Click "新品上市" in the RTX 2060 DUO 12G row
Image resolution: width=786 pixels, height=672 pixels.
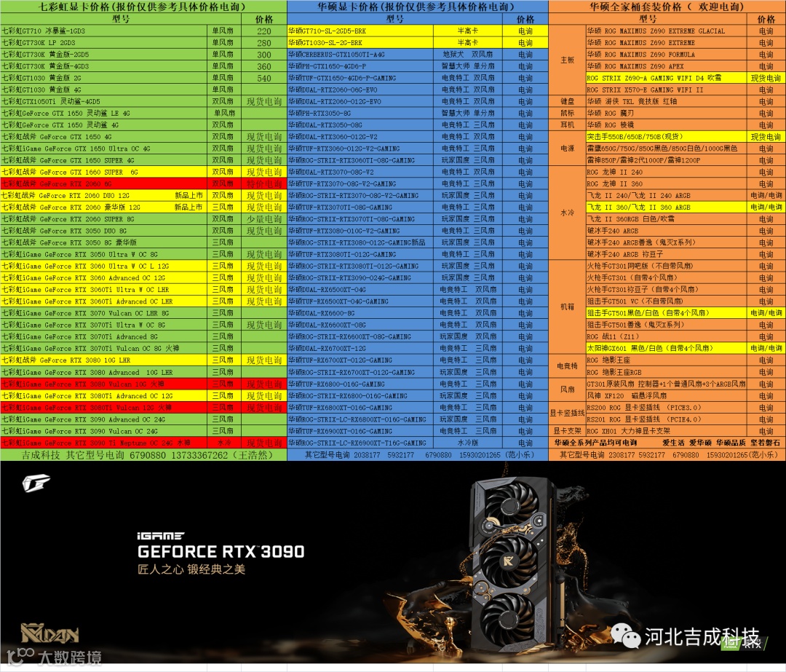tap(188, 196)
